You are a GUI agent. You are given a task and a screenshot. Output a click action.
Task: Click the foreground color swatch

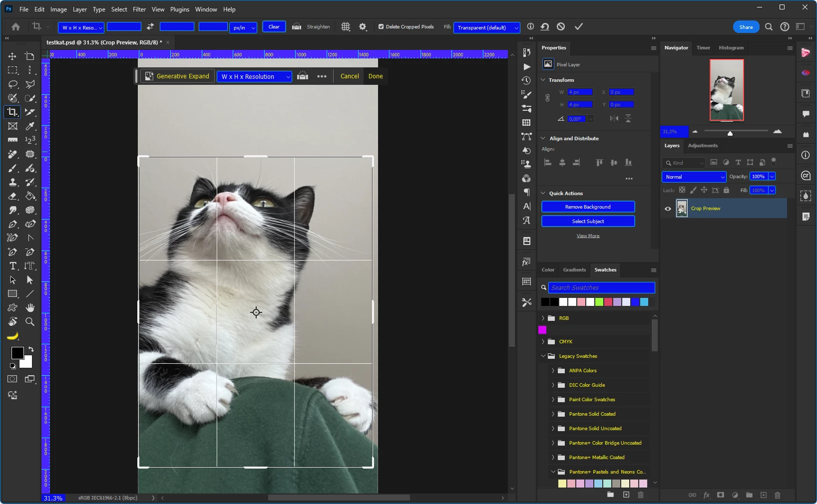pos(17,353)
